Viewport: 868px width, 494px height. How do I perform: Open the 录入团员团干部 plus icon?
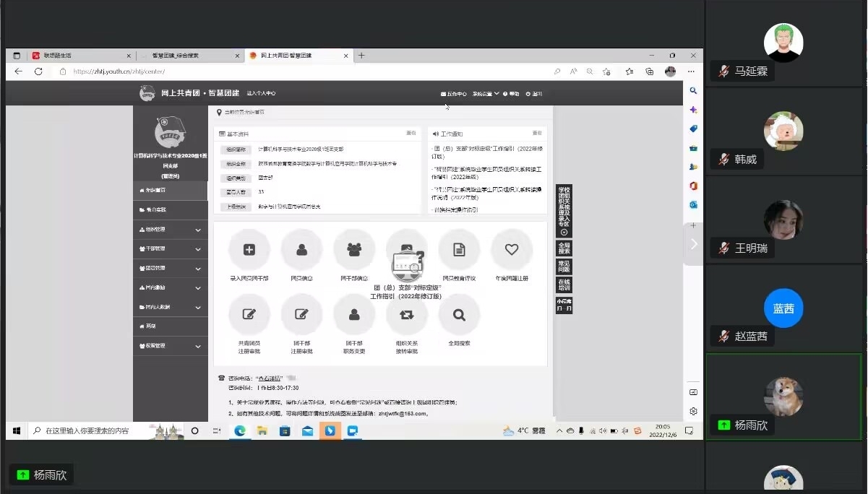[249, 250]
